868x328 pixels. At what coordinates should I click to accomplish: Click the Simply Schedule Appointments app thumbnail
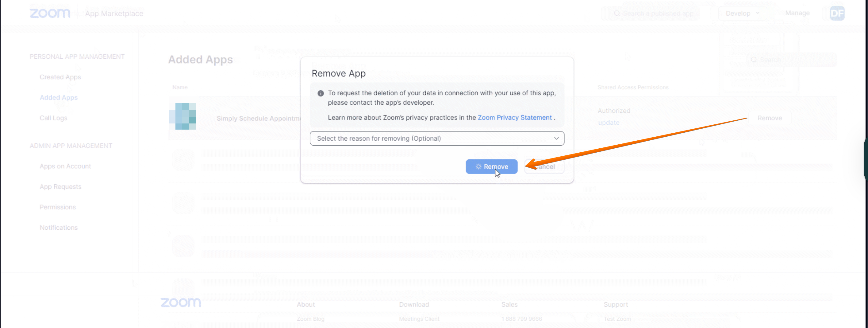coord(182,116)
